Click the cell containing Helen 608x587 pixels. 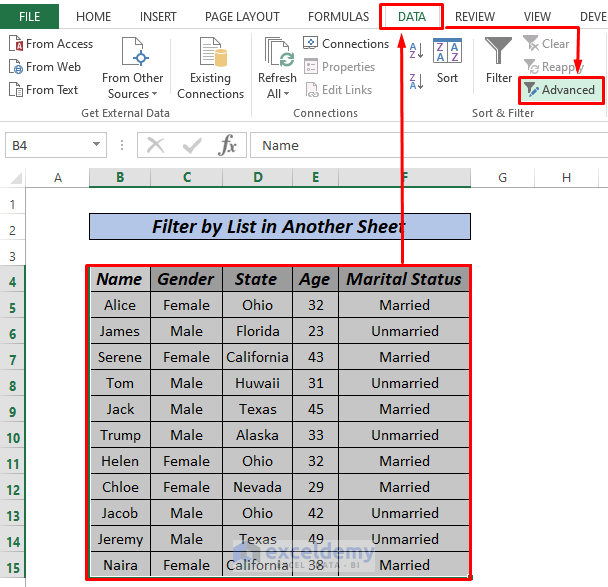click(120, 461)
